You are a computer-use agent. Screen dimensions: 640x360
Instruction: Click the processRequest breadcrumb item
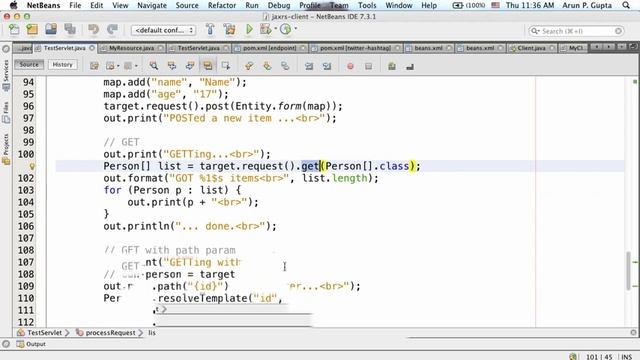click(106, 333)
